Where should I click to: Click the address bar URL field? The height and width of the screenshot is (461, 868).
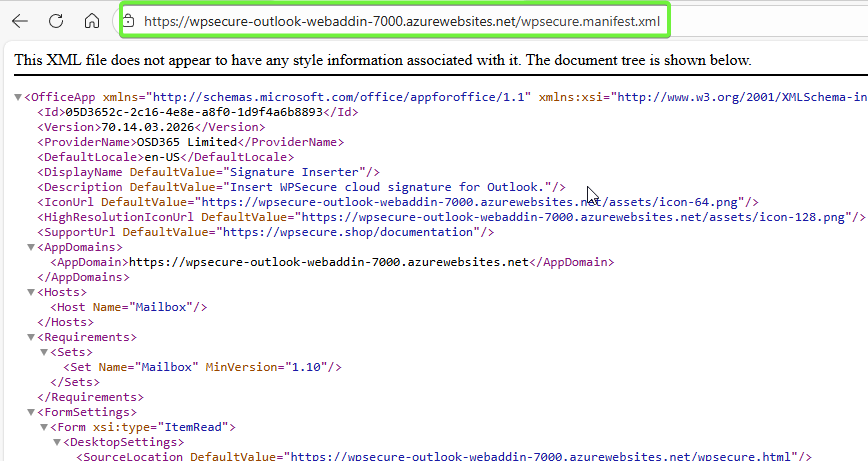click(x=400, y=21)
